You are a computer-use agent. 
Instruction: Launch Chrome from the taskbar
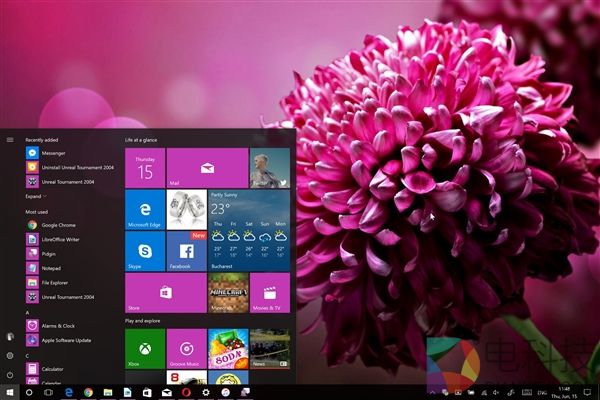(88, 392)
